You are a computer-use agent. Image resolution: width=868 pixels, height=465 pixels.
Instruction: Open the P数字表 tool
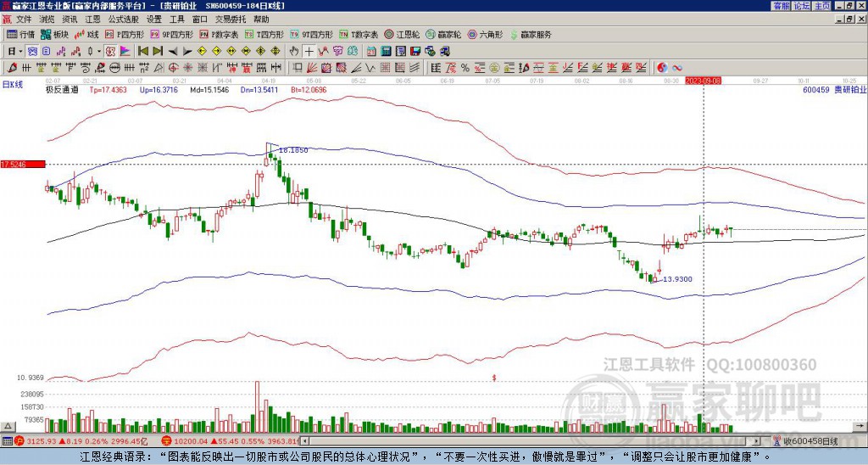pyautogui.click(x=220, y=34)
